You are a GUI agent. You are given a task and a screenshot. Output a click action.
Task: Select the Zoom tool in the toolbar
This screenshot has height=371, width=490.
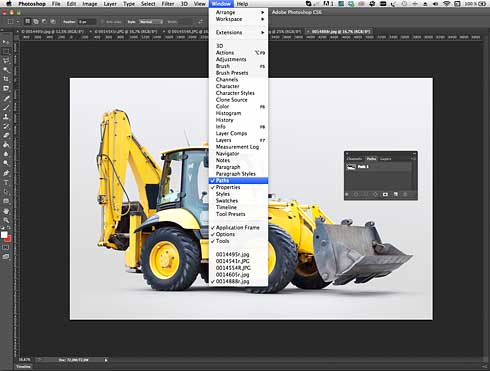pyautogui.click(x=6, y=220)
